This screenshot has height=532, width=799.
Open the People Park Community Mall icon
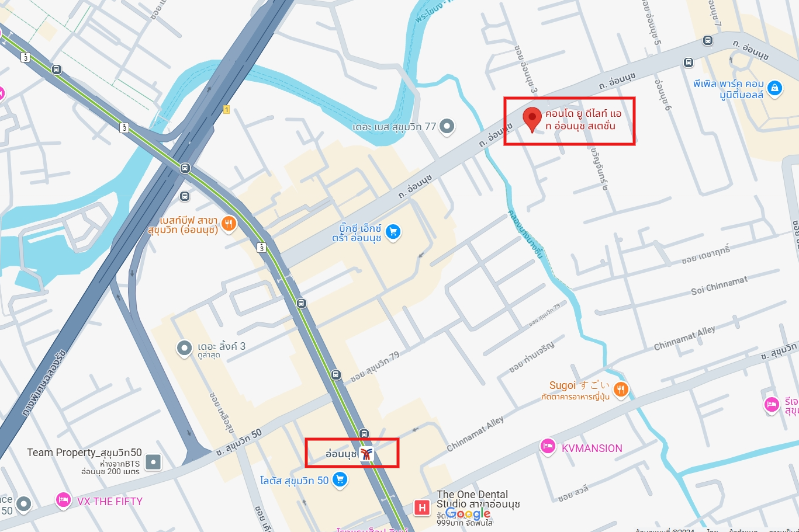774,88
